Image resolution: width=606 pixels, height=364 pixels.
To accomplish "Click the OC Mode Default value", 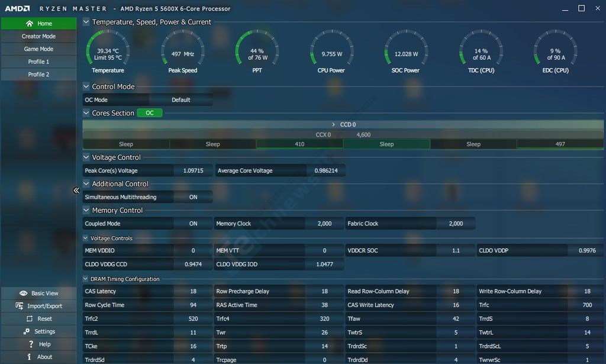I will 180,100.
